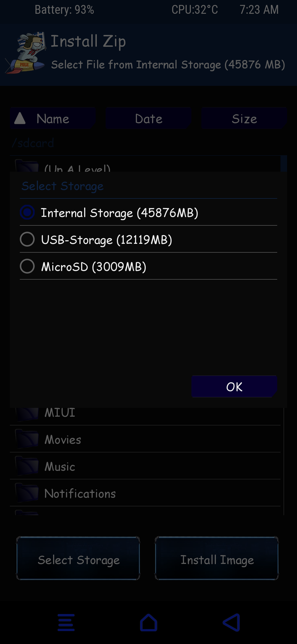The height and width of the screenshot is (644, 297).
Task: Click the MIUI rabbit rocket logo
Action: point(26,53)
